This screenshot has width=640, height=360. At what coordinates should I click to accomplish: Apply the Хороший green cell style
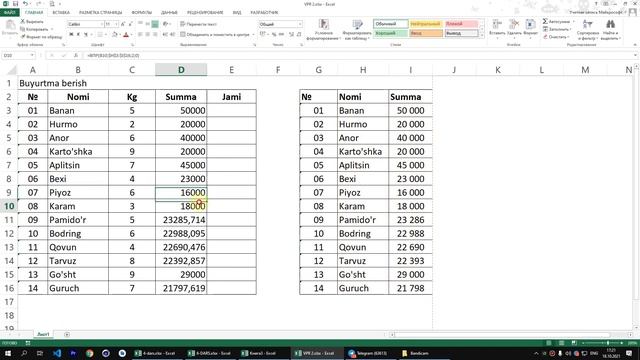click(391, 33)
